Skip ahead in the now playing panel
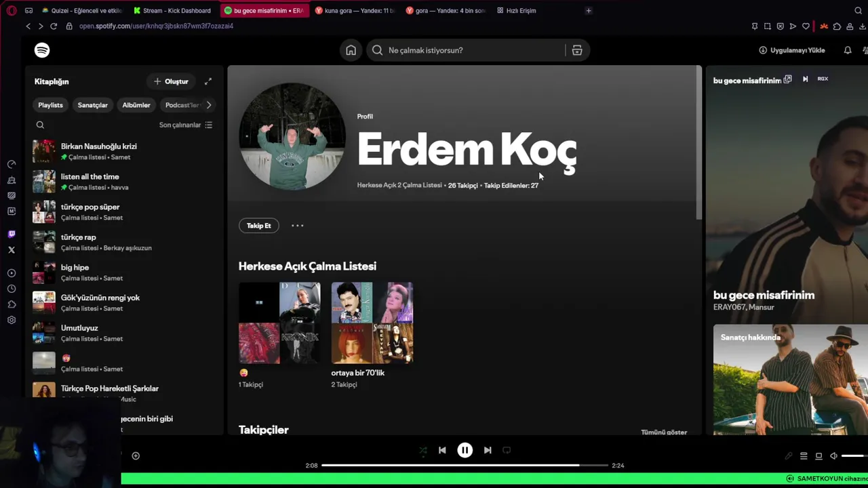The height and width of the screenshot is (488, 868). coord(805,79)
